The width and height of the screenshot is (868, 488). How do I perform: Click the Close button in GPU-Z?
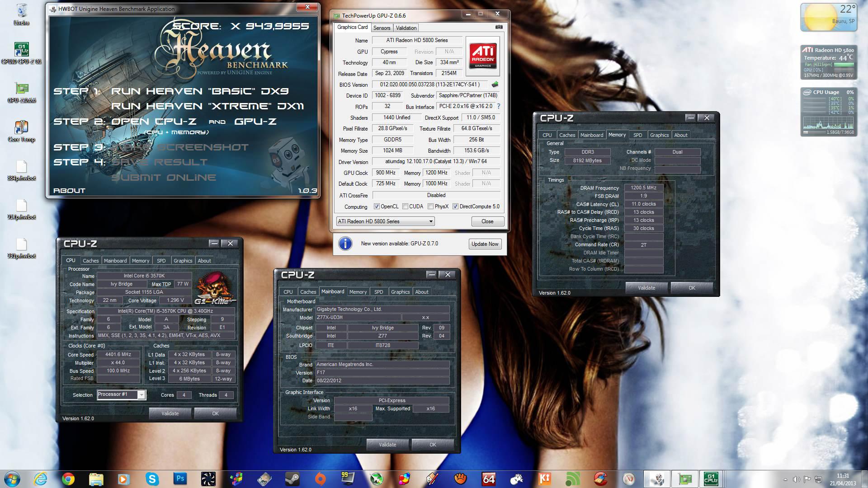click(487, 221)
